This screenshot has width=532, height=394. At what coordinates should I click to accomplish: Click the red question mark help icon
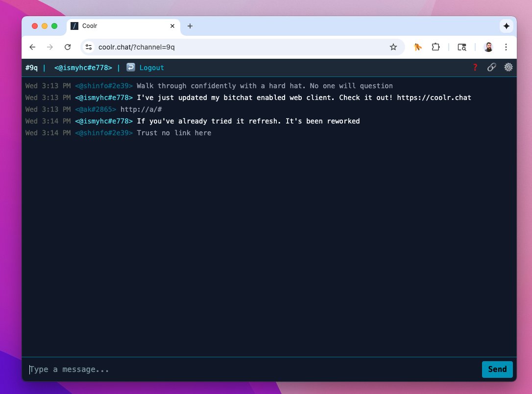(475, 67)
